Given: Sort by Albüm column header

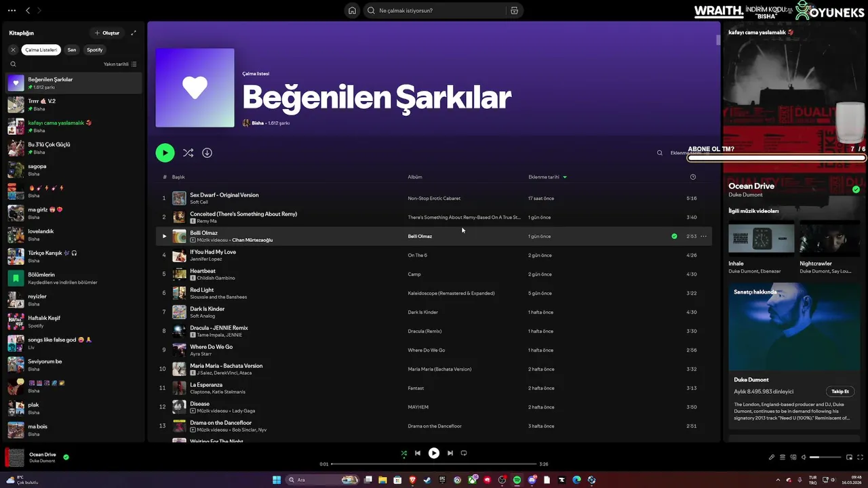Looking at the screenshot, I should pyautogui.click(x=415, y=177).
